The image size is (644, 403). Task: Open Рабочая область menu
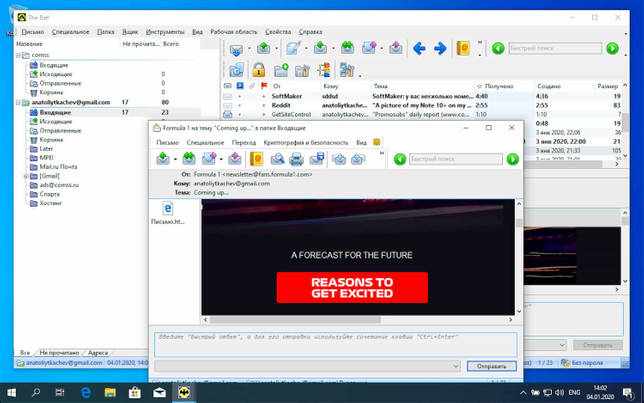(234, 32)
